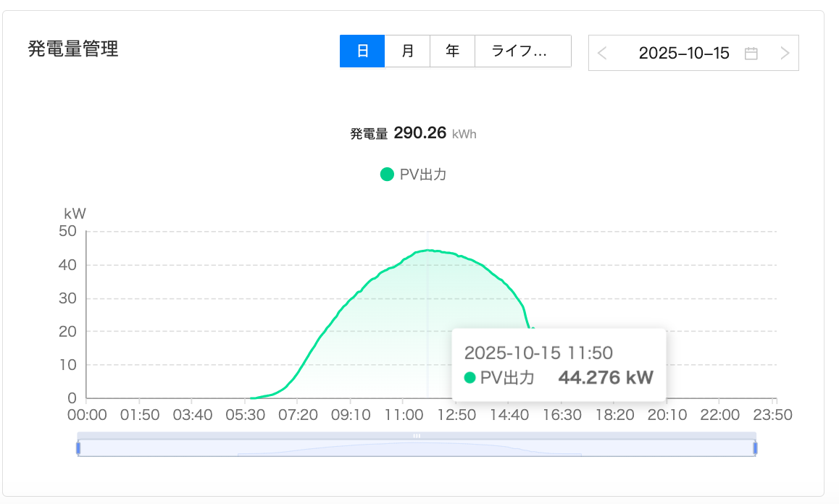Click the 09:10 x-axis time label
The height and width of the screenshot is (504, 839).
pos(351,415)
